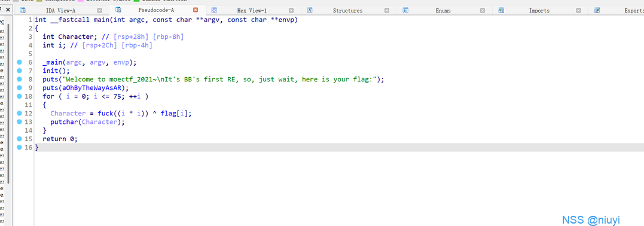Screen dimensions: 644x226
Task: Close the Pseudocode-A tab
Action: (x=196, y=10)
